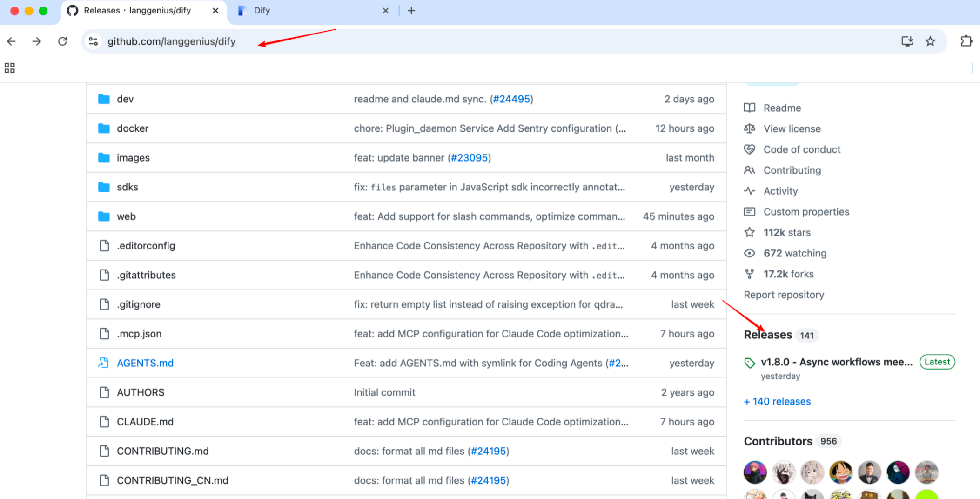Open the Code of conduct link
Viewport: 980px width, 499px height.
pos(802,149)
